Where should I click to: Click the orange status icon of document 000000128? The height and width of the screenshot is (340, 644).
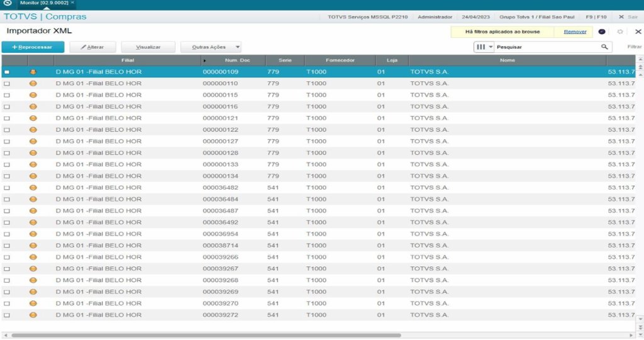[33, 153]
